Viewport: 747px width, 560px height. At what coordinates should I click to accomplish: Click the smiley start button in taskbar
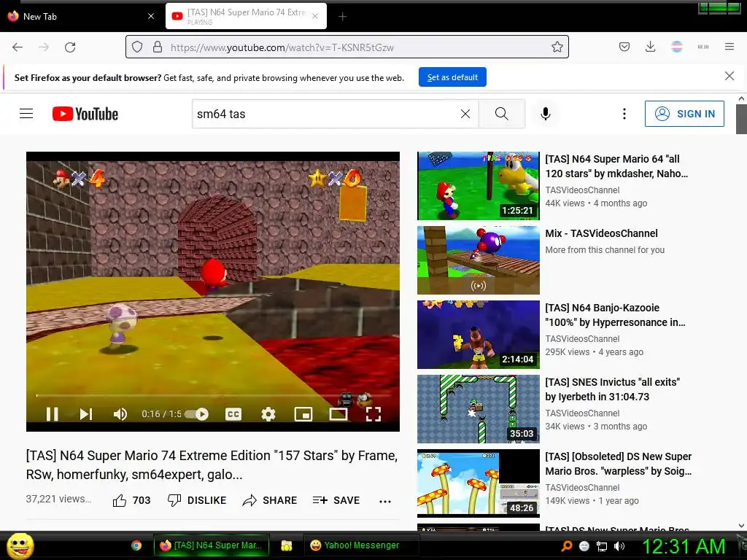(20, 545)
